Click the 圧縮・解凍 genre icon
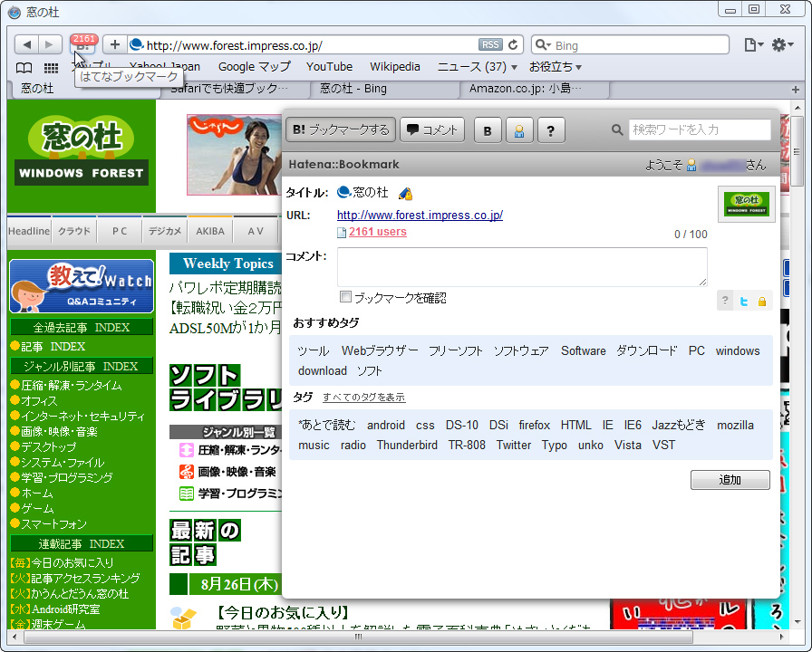Image resolution: width=812 pixels, height=652 pixels. click(186, 450)
